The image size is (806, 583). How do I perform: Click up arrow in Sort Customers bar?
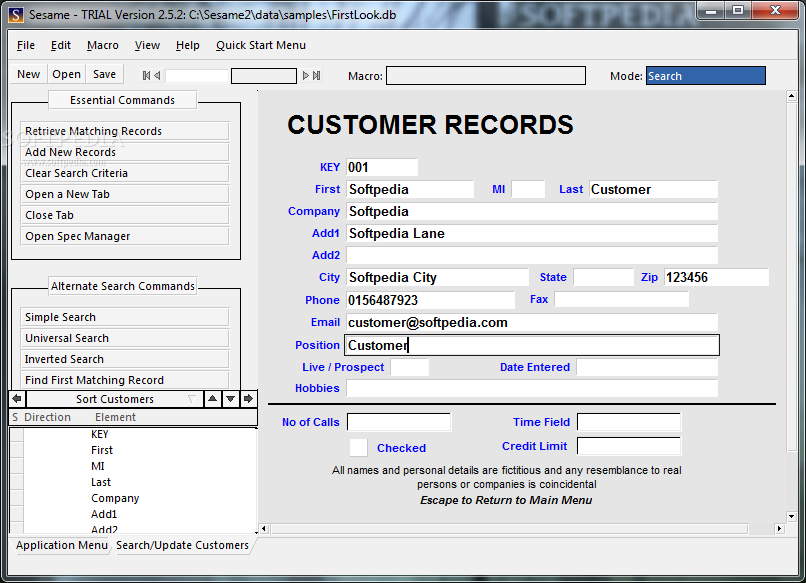(212, 399)
